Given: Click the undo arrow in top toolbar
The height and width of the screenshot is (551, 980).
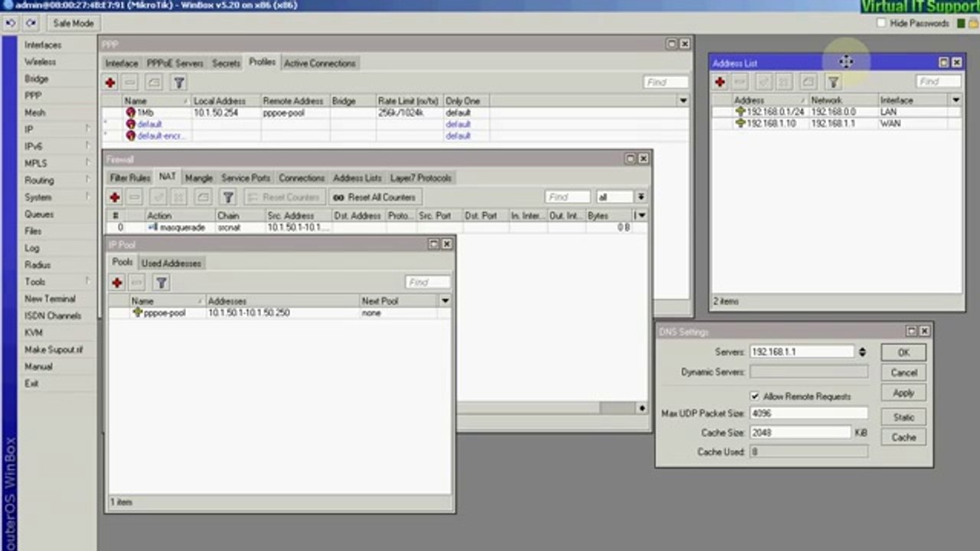Looking at the screenshot, I should coord(11,23).
